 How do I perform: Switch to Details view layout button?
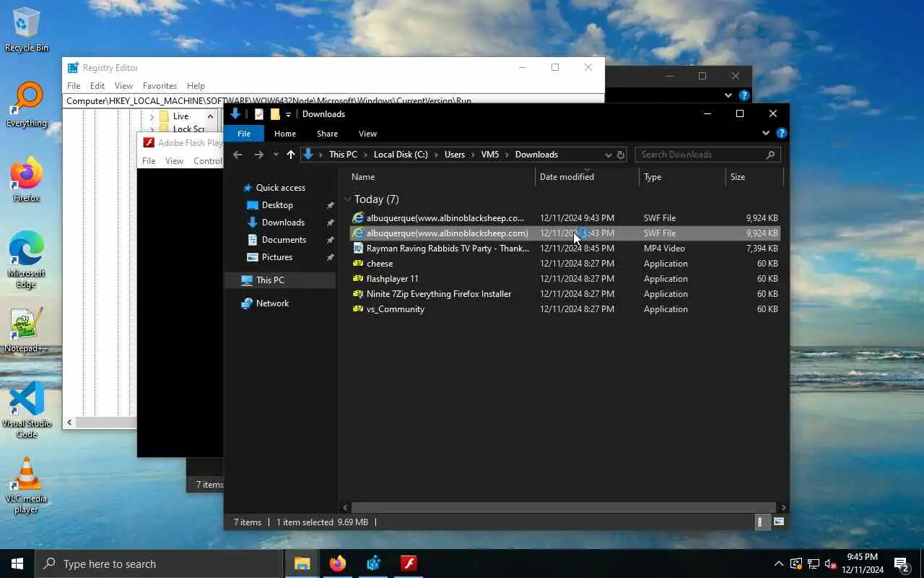(x=761, y=522)
